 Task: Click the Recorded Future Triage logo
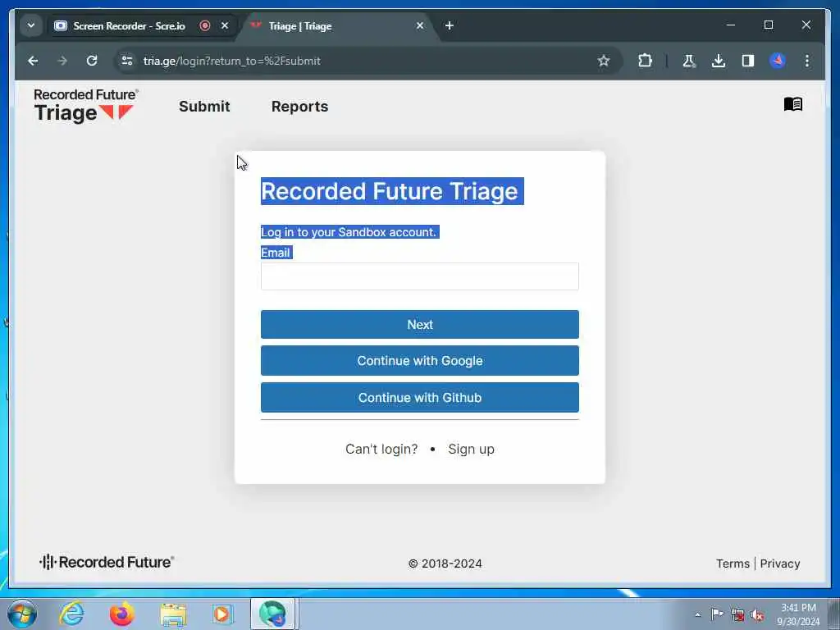(x=85, y=106)
